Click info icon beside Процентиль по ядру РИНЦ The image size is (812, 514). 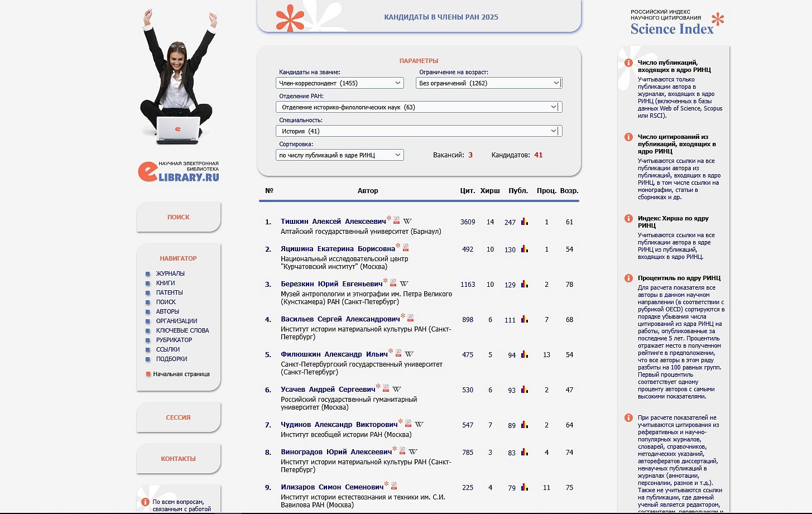click(628, 278)
